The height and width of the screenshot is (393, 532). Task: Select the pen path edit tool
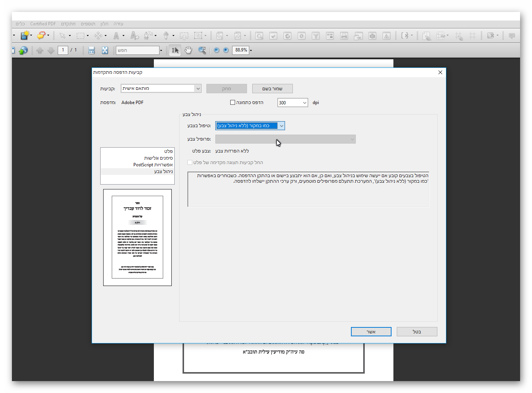[148, 36]
